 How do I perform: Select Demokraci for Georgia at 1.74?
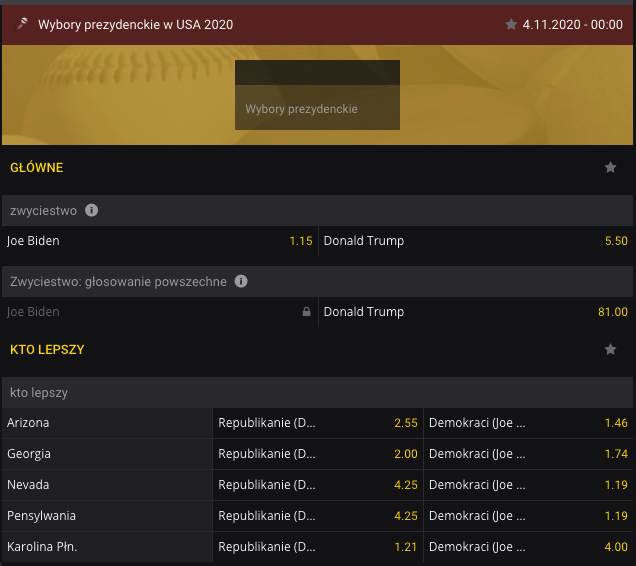pos(528,454)
